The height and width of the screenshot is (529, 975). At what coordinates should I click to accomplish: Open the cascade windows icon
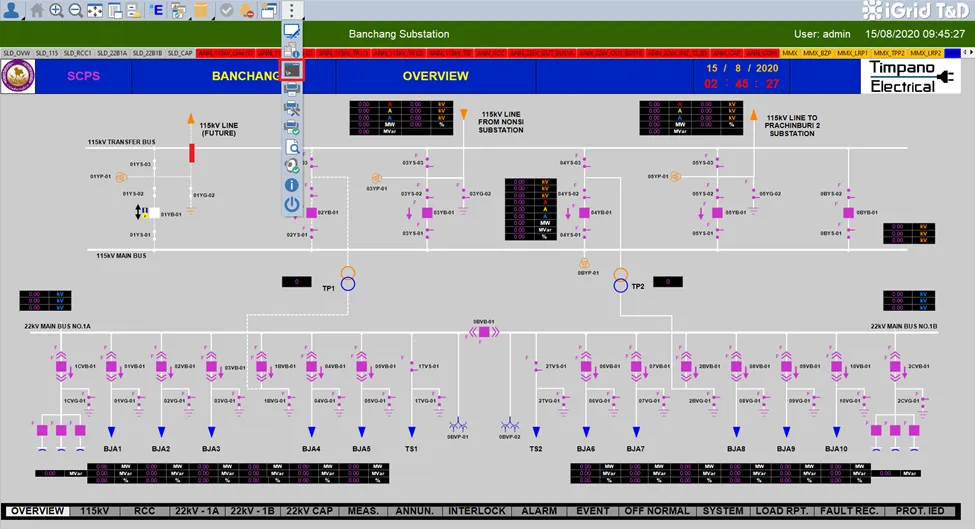click(x=269, y=10)
